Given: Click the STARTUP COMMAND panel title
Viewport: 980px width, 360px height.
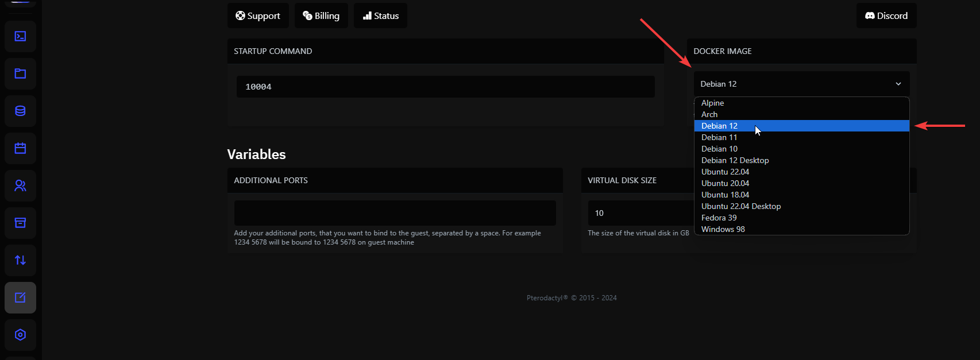Looking at the screenshot, I should pyautogui.click(x=273, y=51).
